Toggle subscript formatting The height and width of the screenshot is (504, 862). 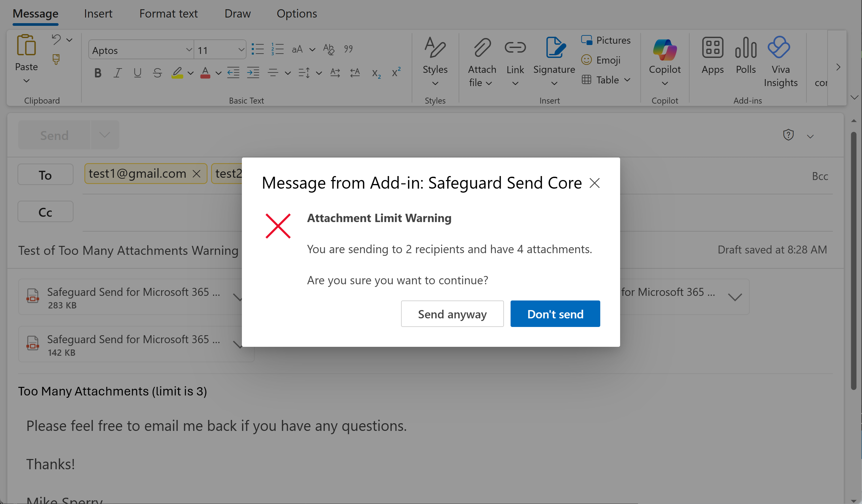pyautogui.click(x=376, y=73)
